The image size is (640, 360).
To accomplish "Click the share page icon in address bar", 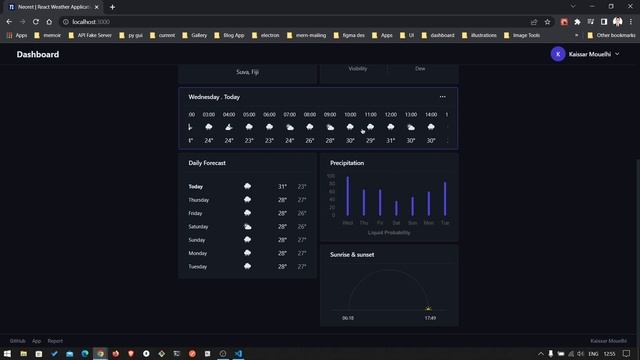I will point(534,22).
